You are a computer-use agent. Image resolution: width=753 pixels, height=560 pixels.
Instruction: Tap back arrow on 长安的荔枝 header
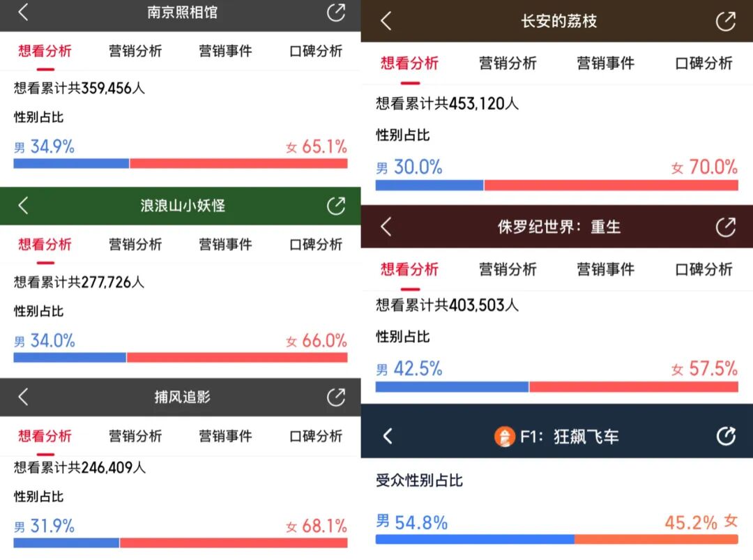tap(386, 21)
